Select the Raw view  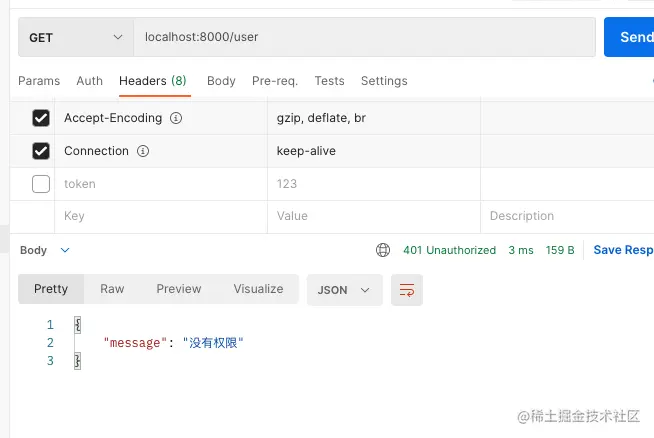112,289
